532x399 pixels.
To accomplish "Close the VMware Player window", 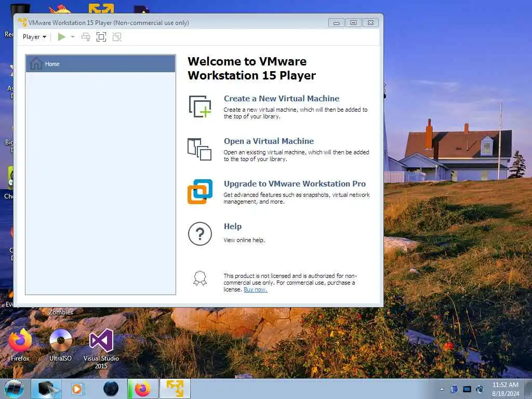I will tap(370, 23).
